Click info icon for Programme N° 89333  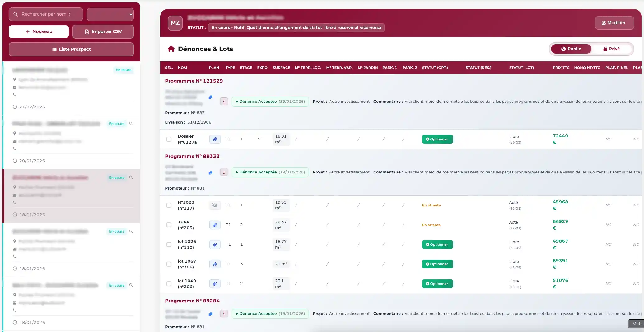[224, 172]
